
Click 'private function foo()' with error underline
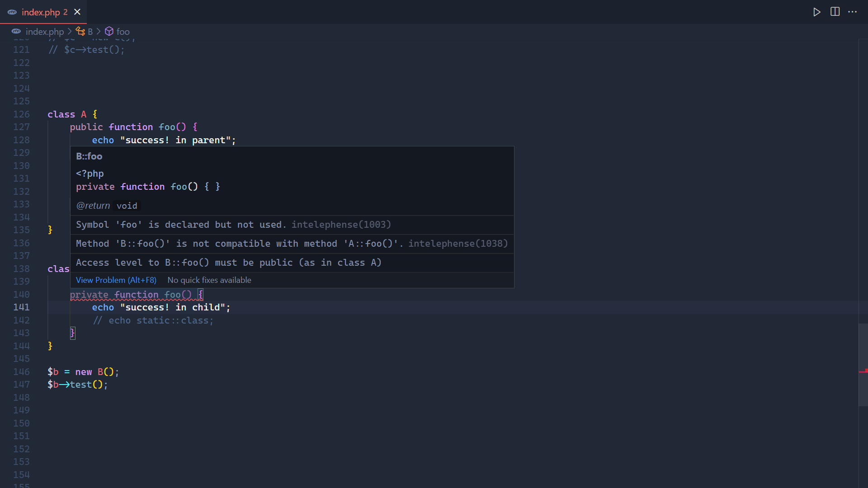137,295
